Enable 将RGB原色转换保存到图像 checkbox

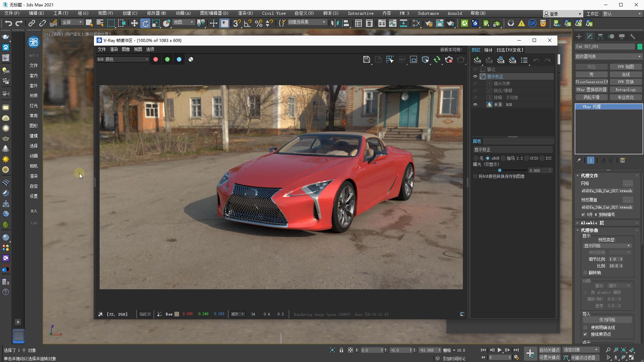[x=475, y=176]
